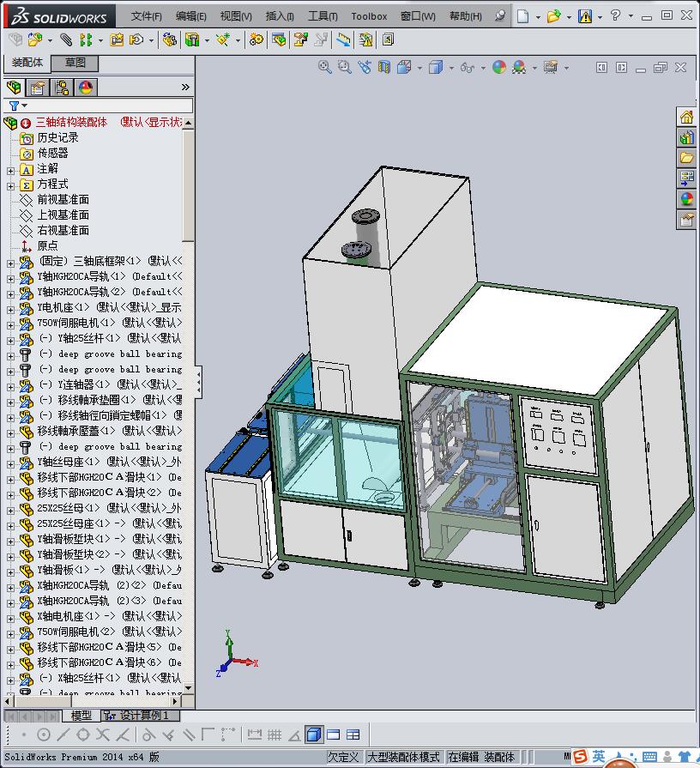Click 历史记录 in the feature tree

click(57, 137)
